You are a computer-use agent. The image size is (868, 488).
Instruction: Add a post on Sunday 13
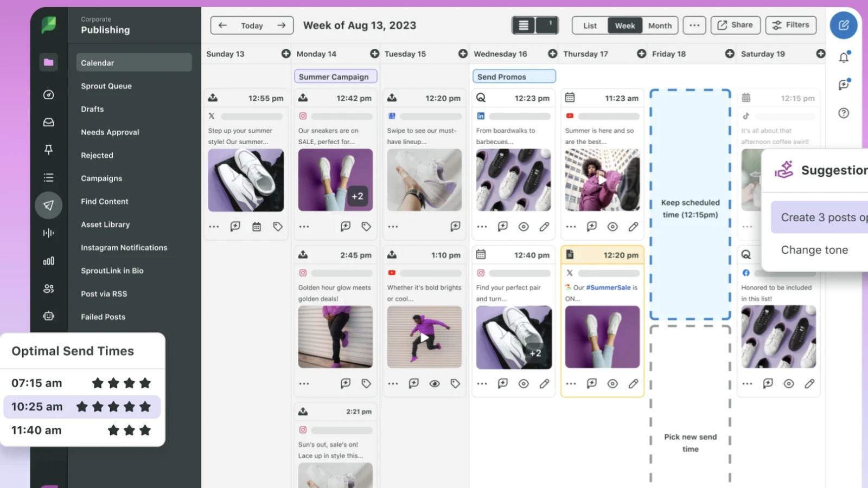pos(286,54)
